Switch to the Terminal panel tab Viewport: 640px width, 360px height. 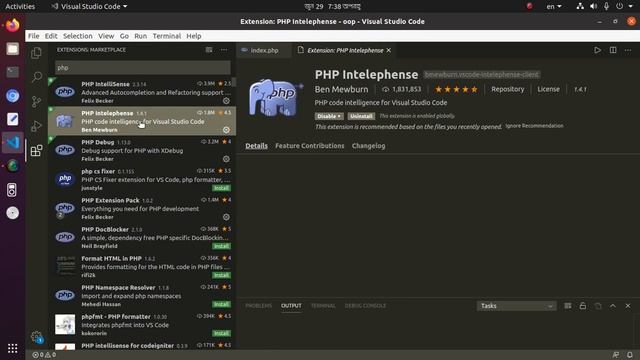(x=323, y=306)
